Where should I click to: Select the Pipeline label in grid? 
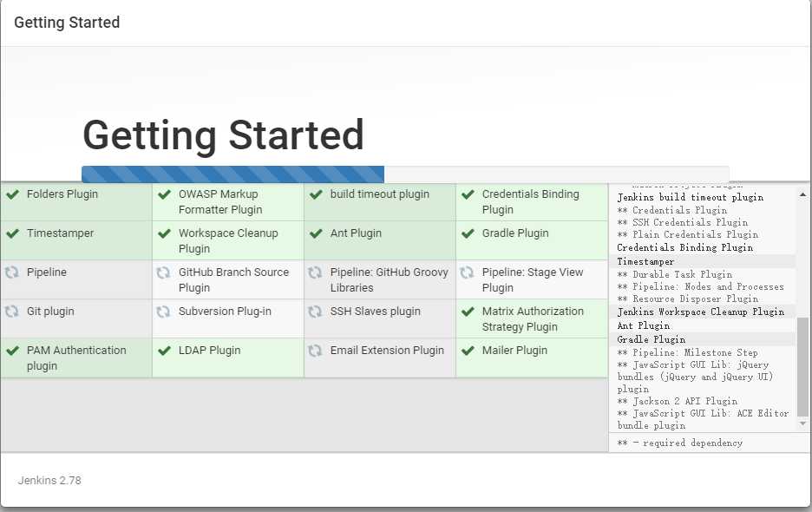tap(47, 272)
